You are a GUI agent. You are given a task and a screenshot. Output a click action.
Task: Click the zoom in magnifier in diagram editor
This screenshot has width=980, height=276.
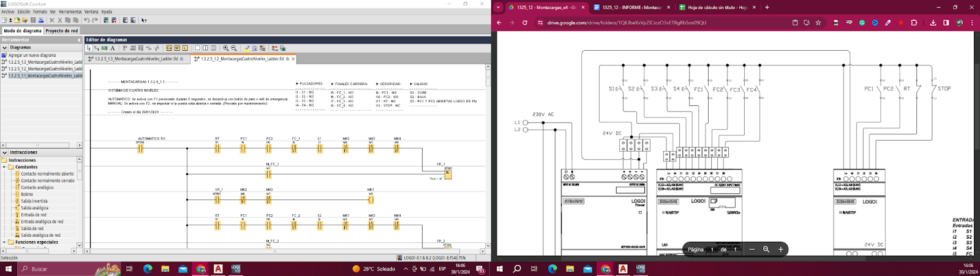226,48
